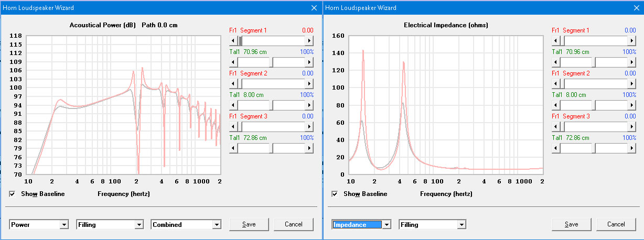This screenshot has width=644, height=240.
Task: Open the Combined dropdown
Action: pos(186,224)
